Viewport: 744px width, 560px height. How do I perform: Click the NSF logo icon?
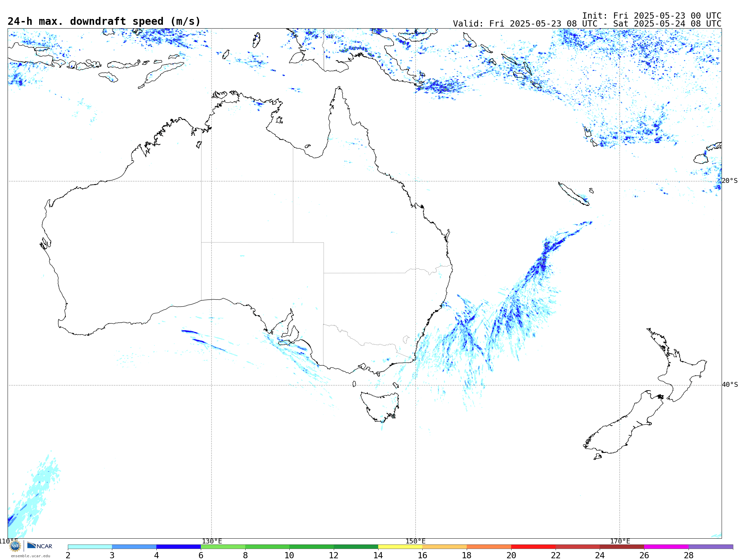tap(15, 546)
